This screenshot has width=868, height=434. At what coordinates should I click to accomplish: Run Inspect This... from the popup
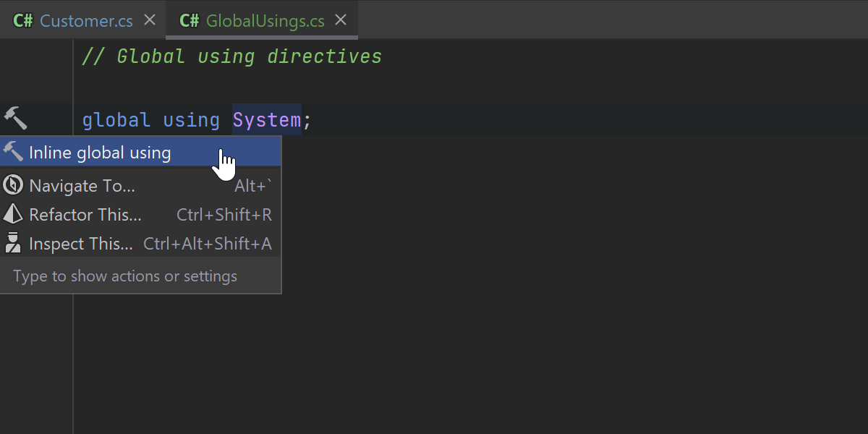pyautogui.click(x=81, y=244)
